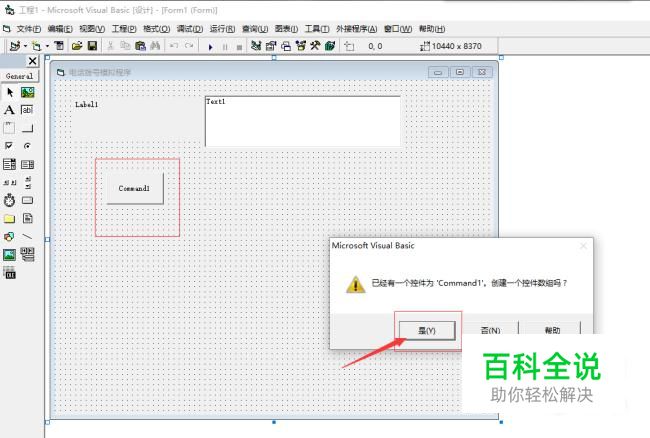This screenshot has height=438, width=650.
Task: Click the Cut scissors icon
Action: click(x=110, y=46)
